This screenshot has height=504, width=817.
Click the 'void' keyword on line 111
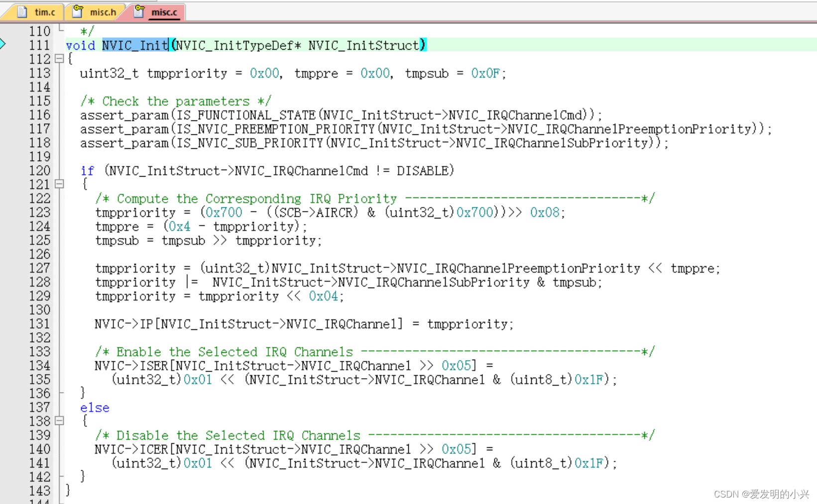[80, 45]
